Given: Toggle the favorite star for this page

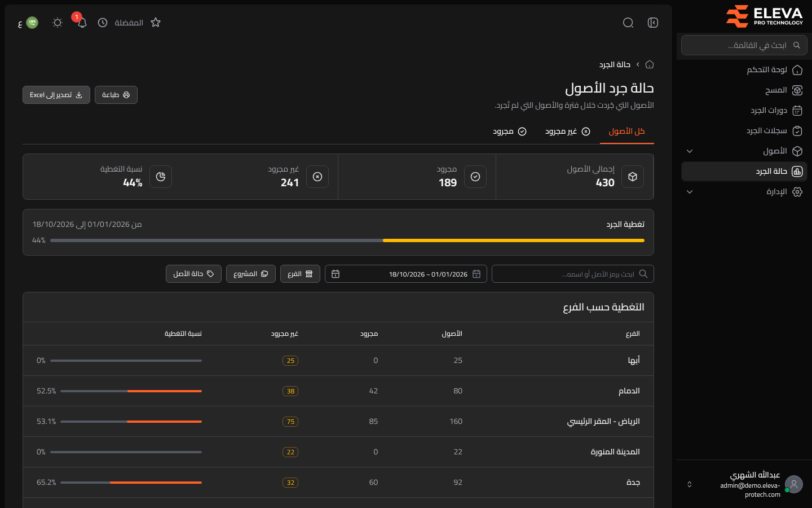Looking at the screenshot, I should [x=156, y=23].
